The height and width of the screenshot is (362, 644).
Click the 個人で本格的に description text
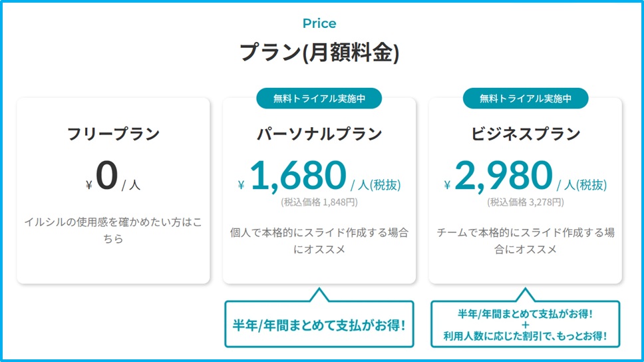[319, 241]
